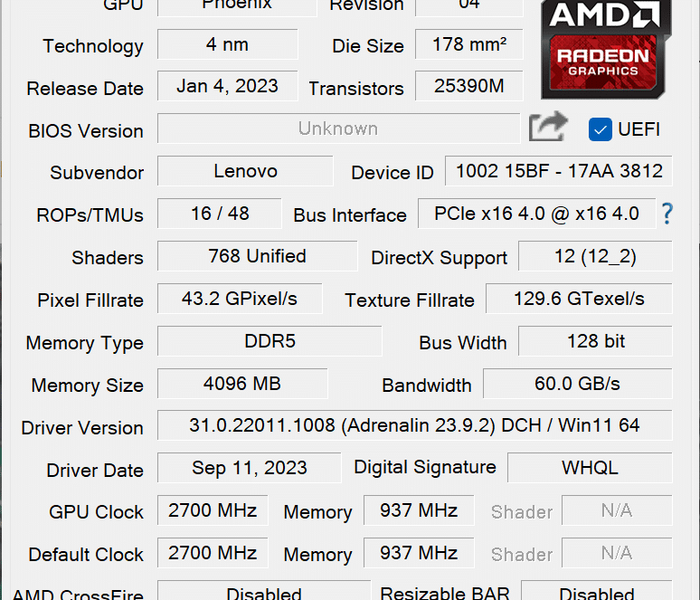Select the Transistors 25390M field
The height and width of the screenshot is (600, 700).
point(469,86)
